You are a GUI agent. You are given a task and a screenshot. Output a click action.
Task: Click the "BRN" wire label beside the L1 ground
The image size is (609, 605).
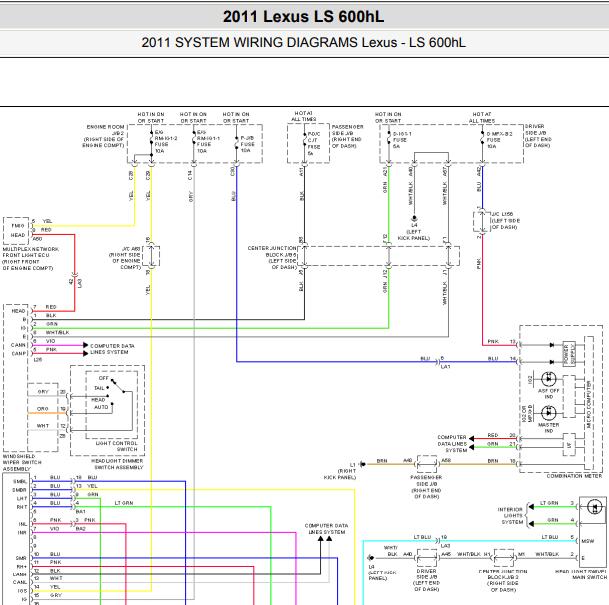(x=382, y=461)
